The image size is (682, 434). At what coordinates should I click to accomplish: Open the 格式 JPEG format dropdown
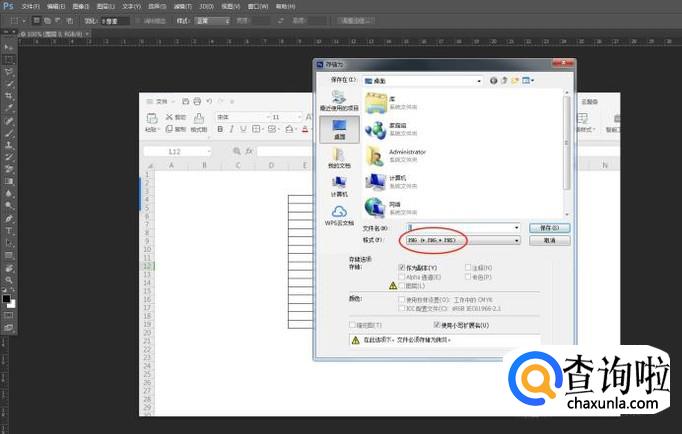point(463,240)
